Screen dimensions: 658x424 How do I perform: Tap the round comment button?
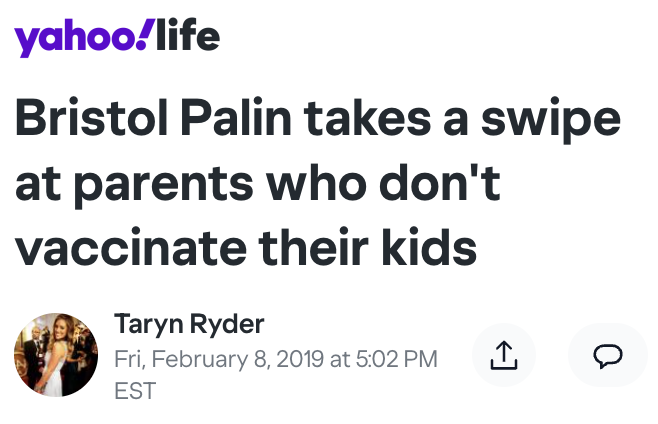pos(607,355)
